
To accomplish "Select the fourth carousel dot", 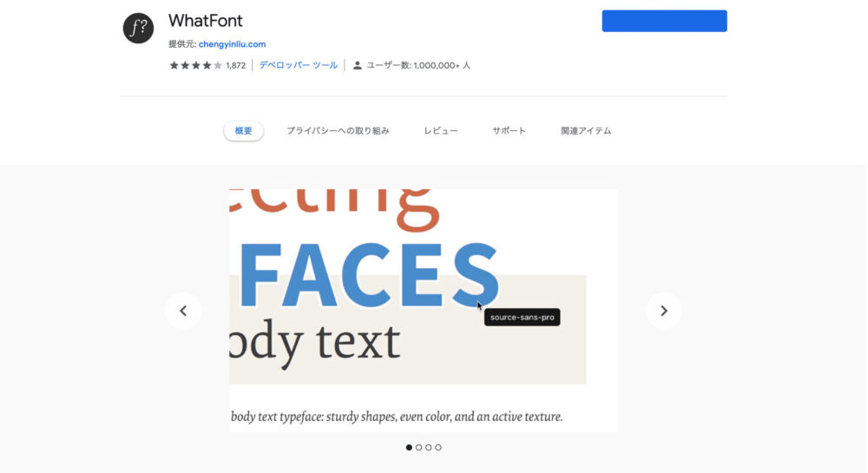I will [437, 448].
